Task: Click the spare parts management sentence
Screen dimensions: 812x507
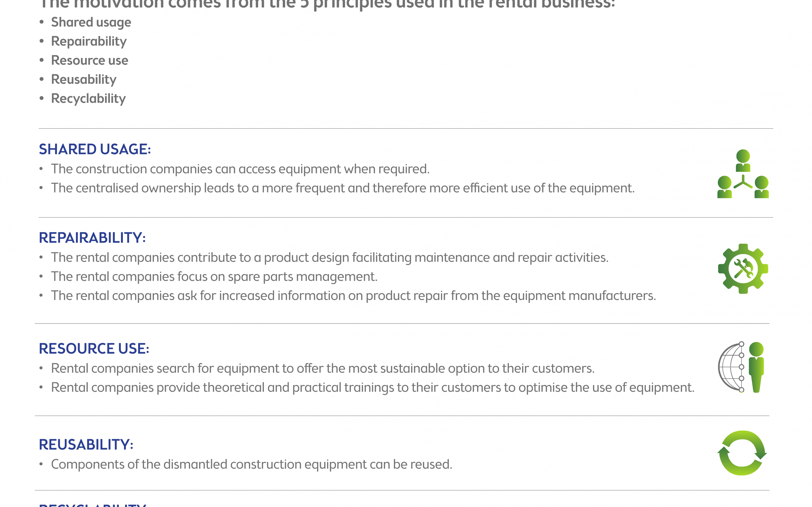Action: 214,277
